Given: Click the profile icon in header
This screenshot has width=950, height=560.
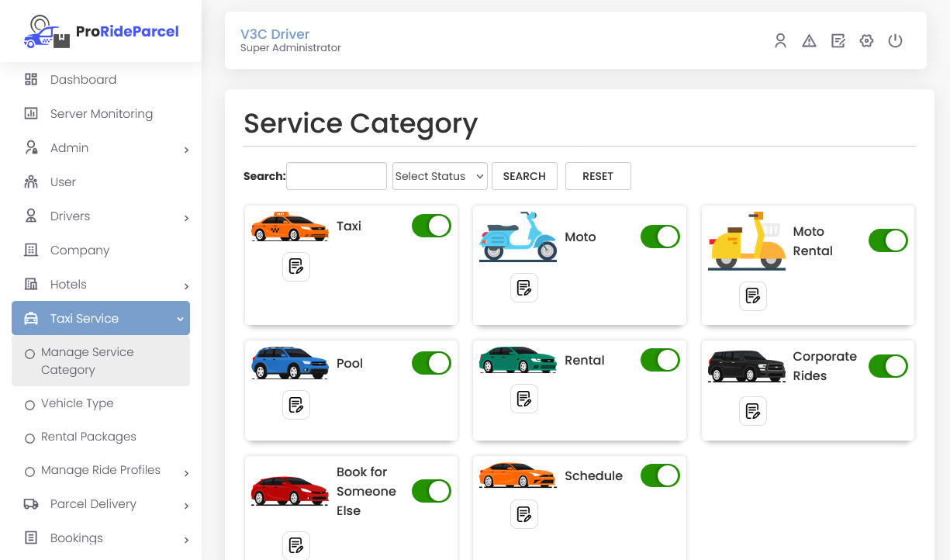Looking at the screenshot, I should pos(780,41).
